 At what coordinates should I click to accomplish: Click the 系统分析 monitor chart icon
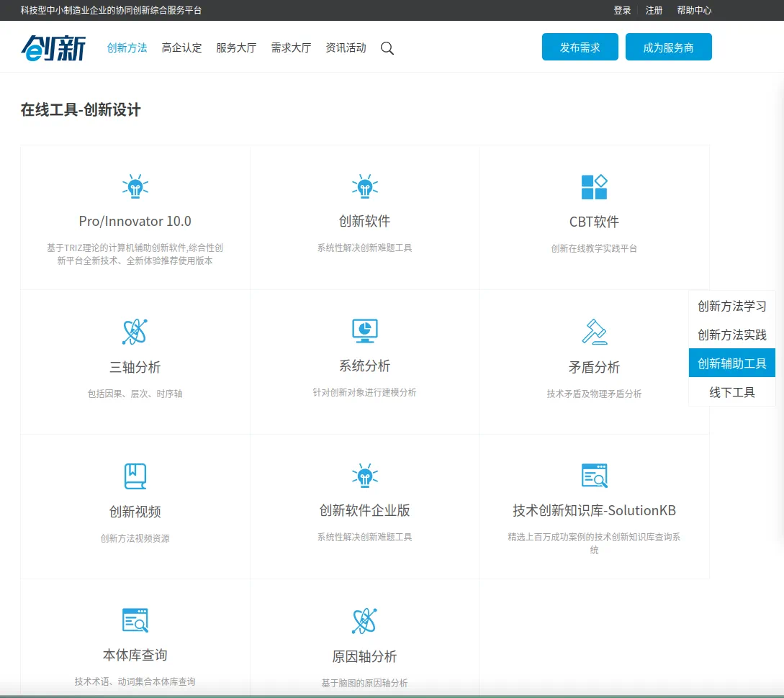point(364,331)
